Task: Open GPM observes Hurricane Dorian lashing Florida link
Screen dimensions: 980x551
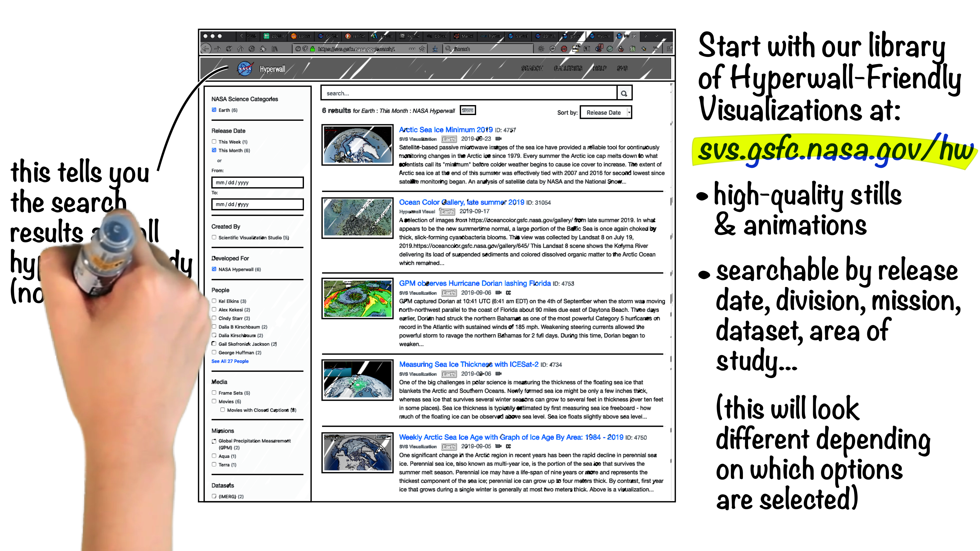Action: pyautogui.click(x=475, y=283)
